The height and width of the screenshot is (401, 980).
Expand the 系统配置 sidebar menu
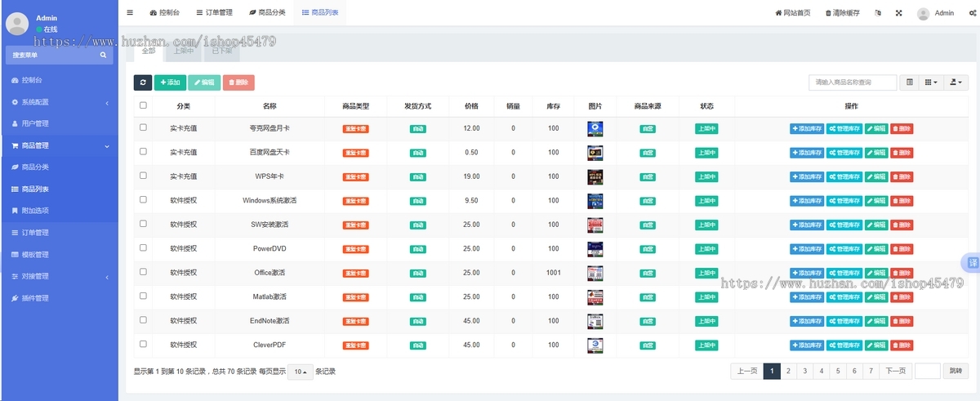[x=59, y=102]
